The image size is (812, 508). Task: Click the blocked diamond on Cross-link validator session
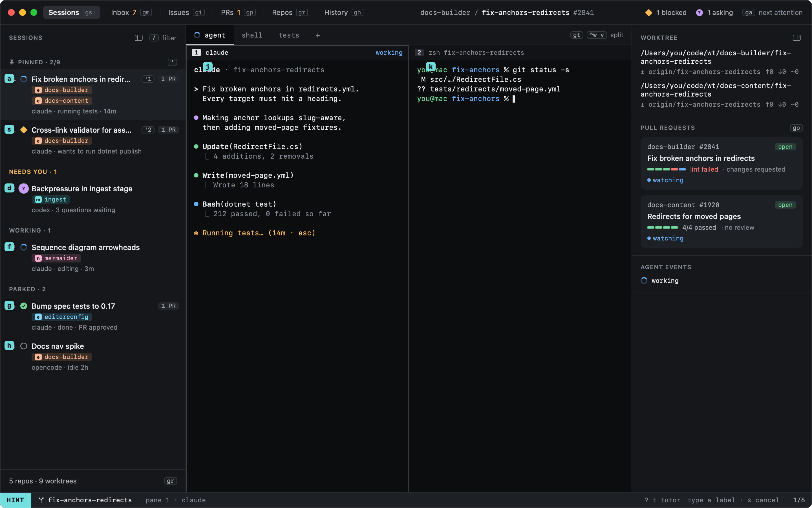(x=23, y=130)
